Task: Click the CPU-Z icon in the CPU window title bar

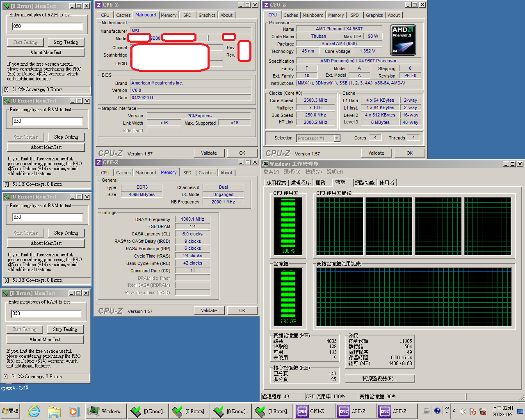Action: pos(266,5)
